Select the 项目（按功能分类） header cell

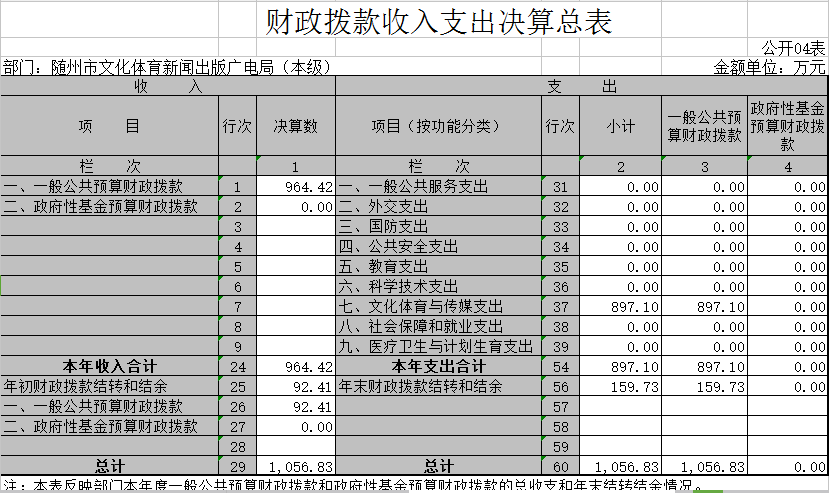point(435,127)
